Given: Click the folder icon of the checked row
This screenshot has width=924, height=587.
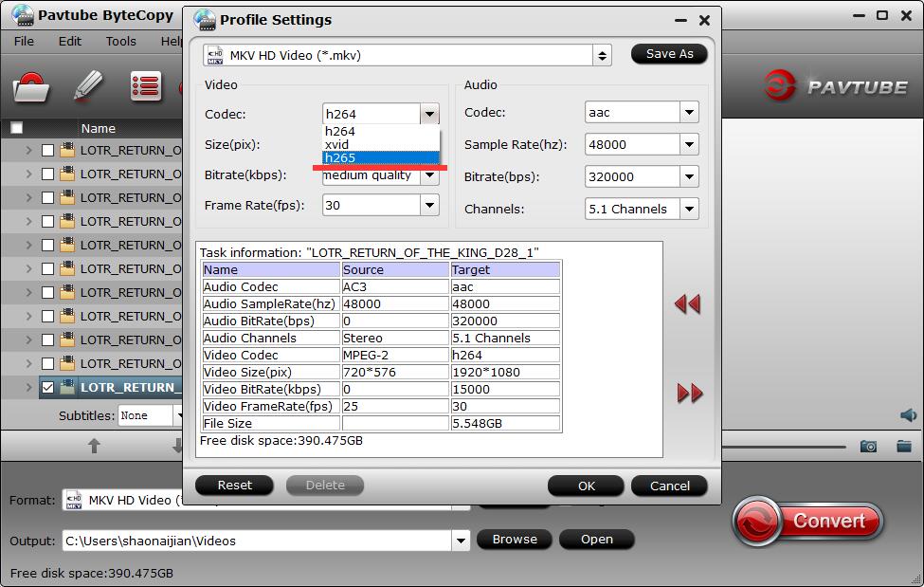Looking at the screenshot, I should [68, 387].
